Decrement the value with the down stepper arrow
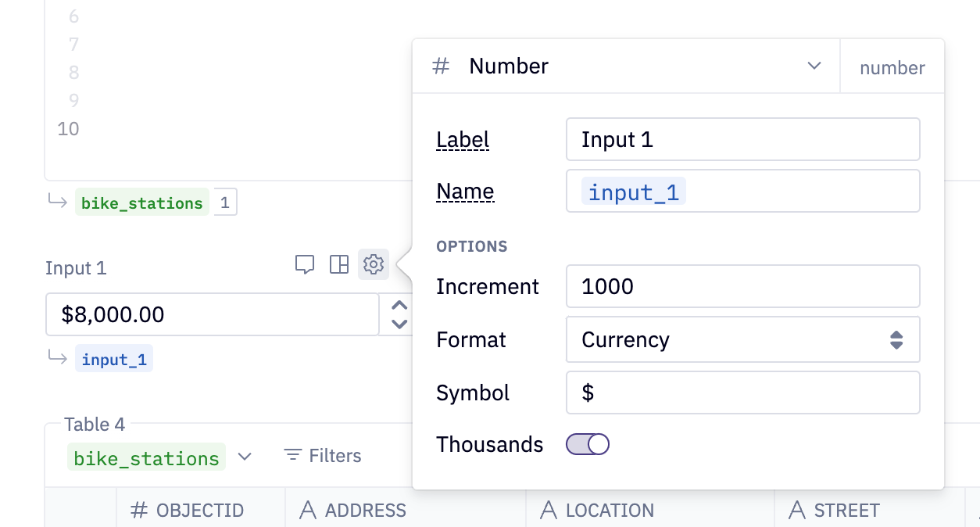980x527 pixels. tap(399, 322)
